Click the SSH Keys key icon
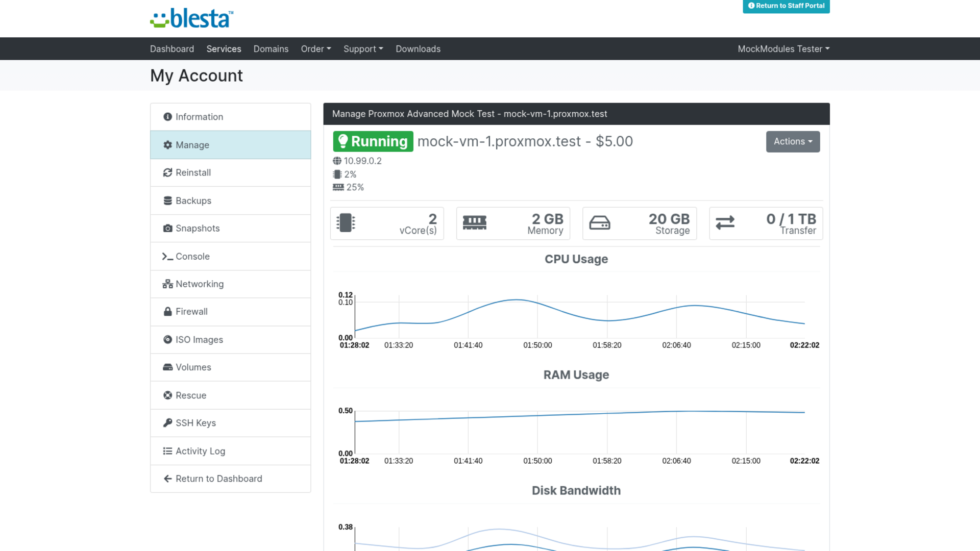The width and height of the screenshot is (980, 551). (x=167, y=423)
